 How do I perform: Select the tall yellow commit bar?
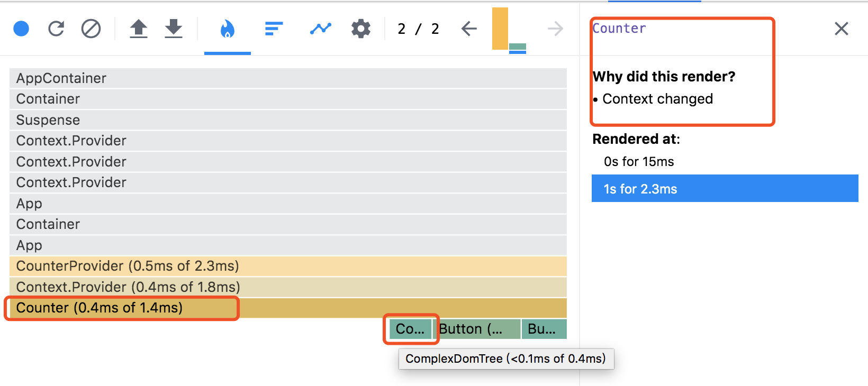pos(500,29)
